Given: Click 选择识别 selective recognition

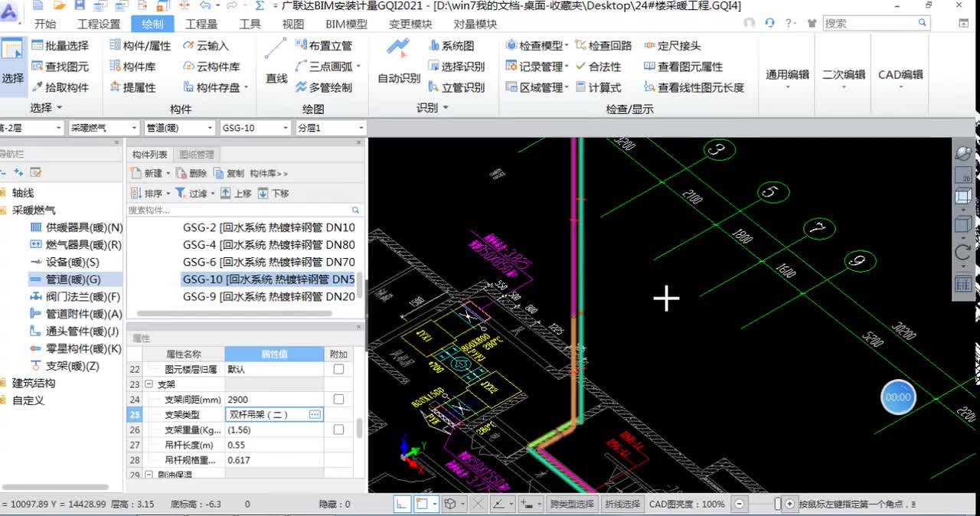Looking at the screenshot, I should pyautogui.click(x=456, y=67).
